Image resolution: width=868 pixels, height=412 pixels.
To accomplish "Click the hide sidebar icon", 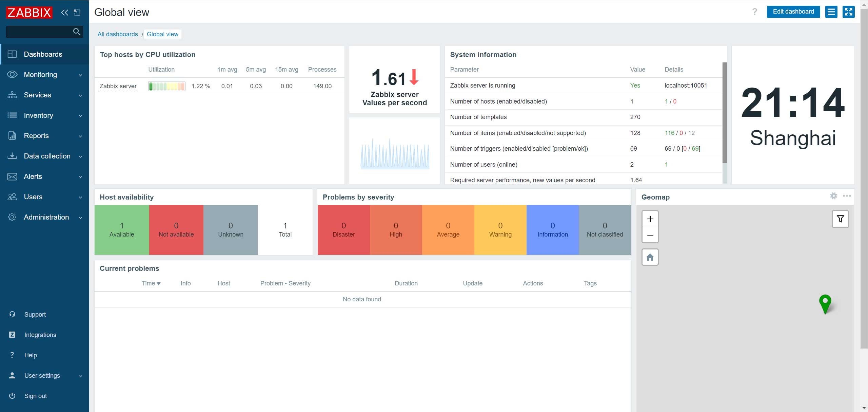I will [x=77, y=13].
